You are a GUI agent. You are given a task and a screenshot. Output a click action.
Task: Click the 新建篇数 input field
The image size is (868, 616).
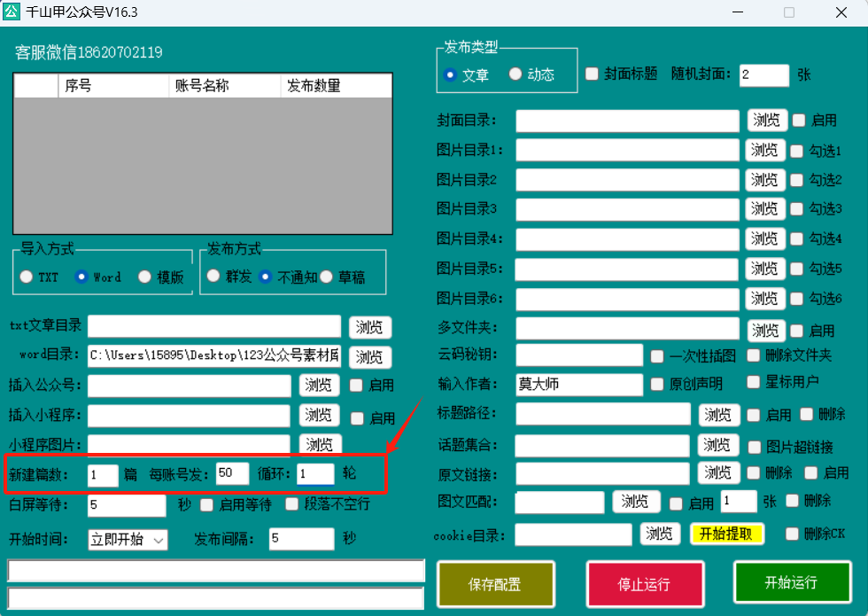coord(103,475)
